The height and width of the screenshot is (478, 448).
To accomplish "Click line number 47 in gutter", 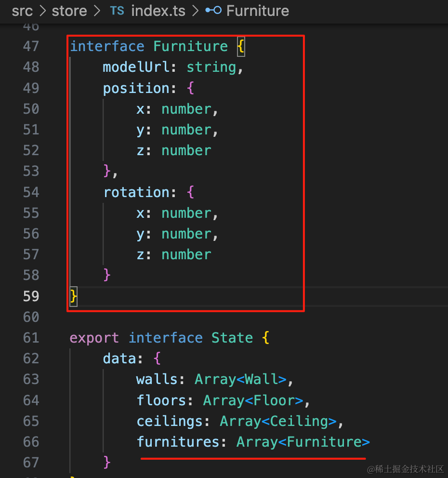I will (31, 46).
